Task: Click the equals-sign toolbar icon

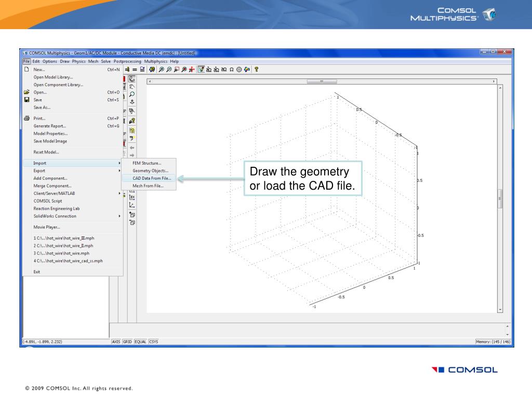Action: pos(135,70)
